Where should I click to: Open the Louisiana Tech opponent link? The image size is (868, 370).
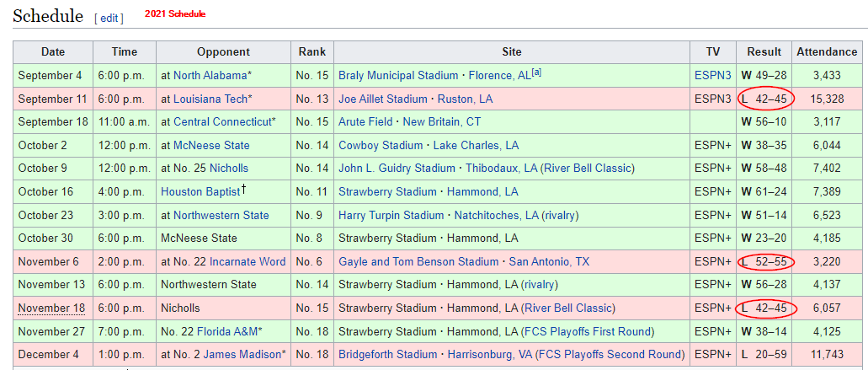[x=210, y=99]
